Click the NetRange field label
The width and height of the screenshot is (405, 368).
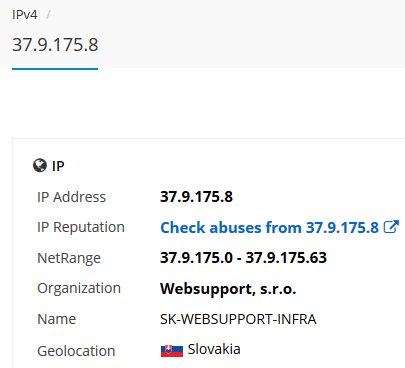click(x=69, y=258)
